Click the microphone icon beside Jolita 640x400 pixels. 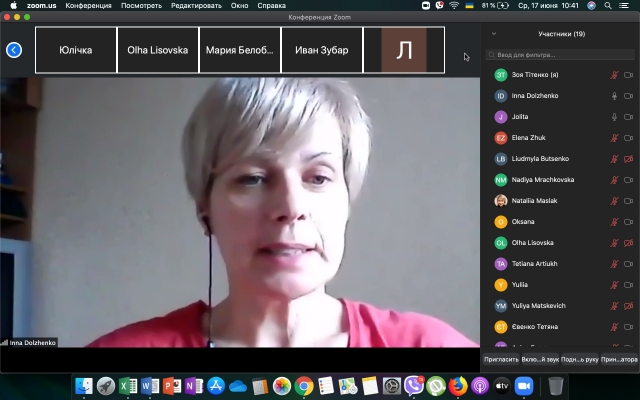[x=614, y=117]
